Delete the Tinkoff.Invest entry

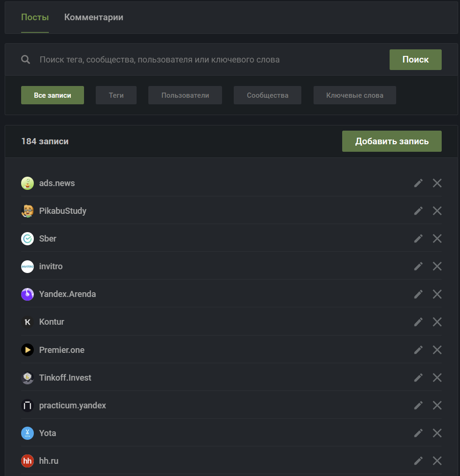(x=437, y=377)
